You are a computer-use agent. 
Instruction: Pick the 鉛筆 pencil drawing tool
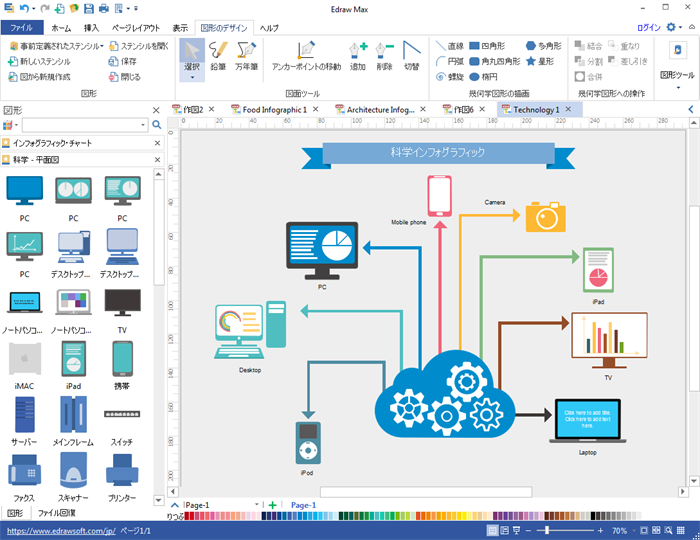coord(219,58)
